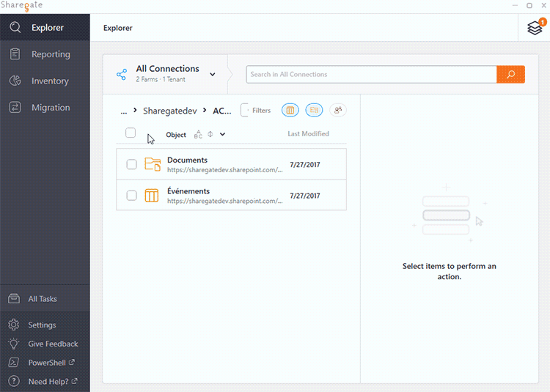Click the Documents library folder icon

click(x=153, y=164)
